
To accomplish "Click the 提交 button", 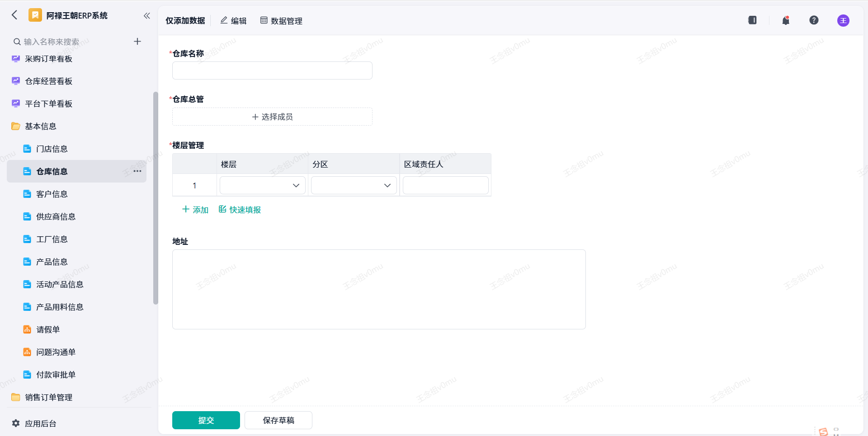I will click(x=206, y=420).
